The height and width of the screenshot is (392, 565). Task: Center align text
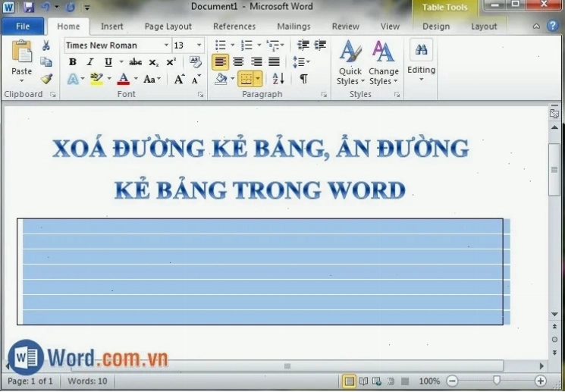[x=238, y=62]
